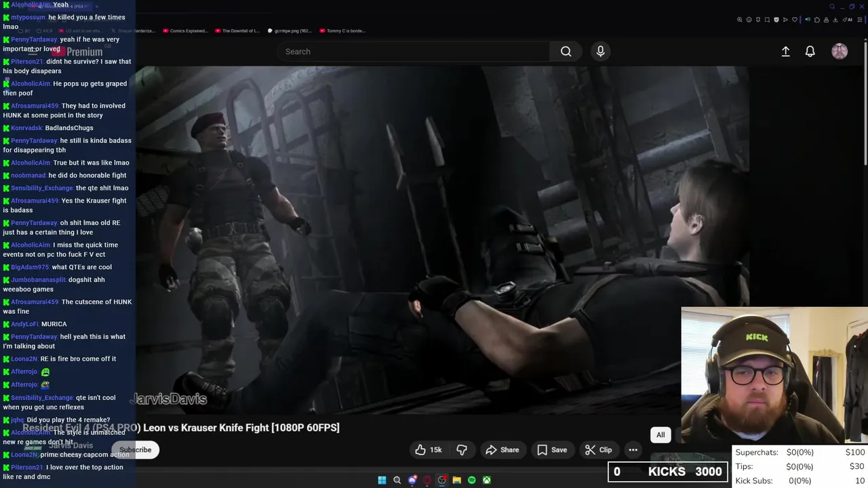
Task: Open Xbox app from the taskbar
Action: click(x=487, y=480)
